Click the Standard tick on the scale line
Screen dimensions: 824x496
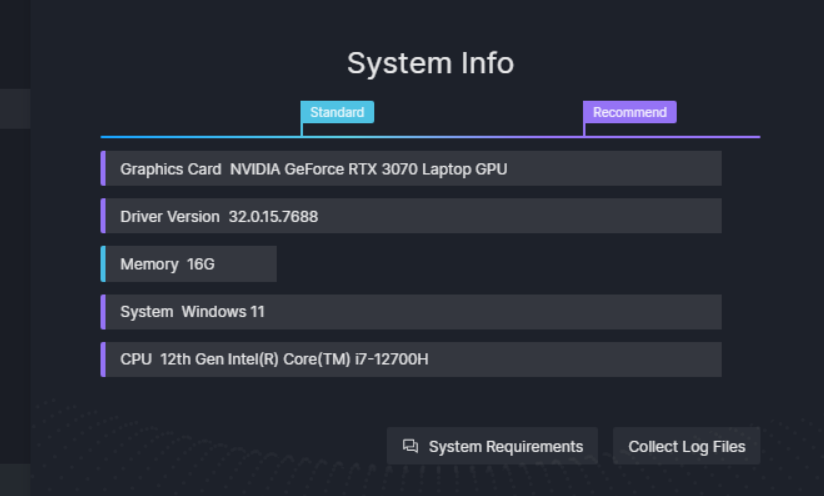pos(302,129)
